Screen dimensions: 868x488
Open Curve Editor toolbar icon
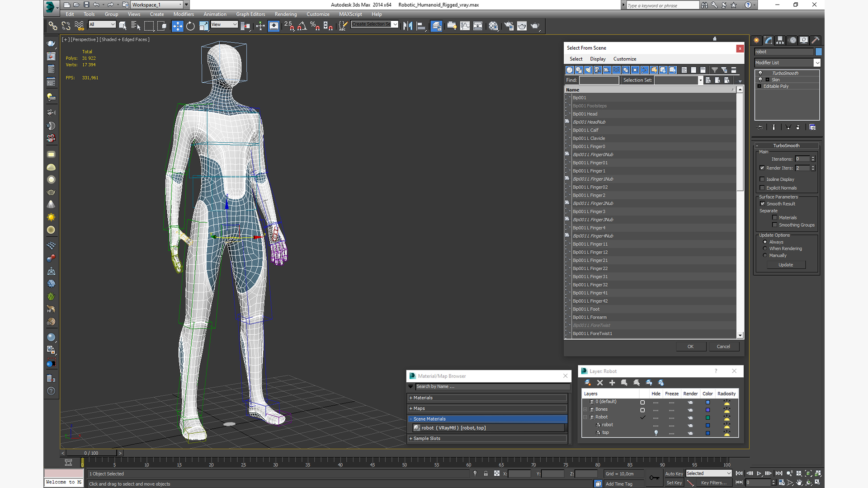465,26
